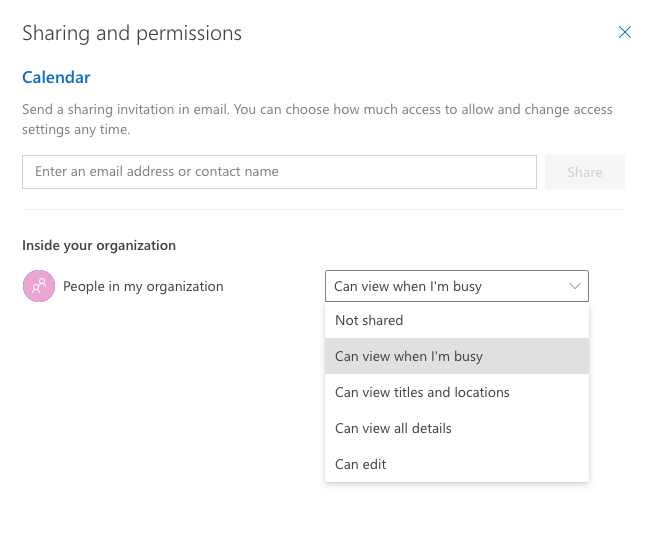Click the "People in my organization" label
The image size is (648, 538).
tap(143, 287)
